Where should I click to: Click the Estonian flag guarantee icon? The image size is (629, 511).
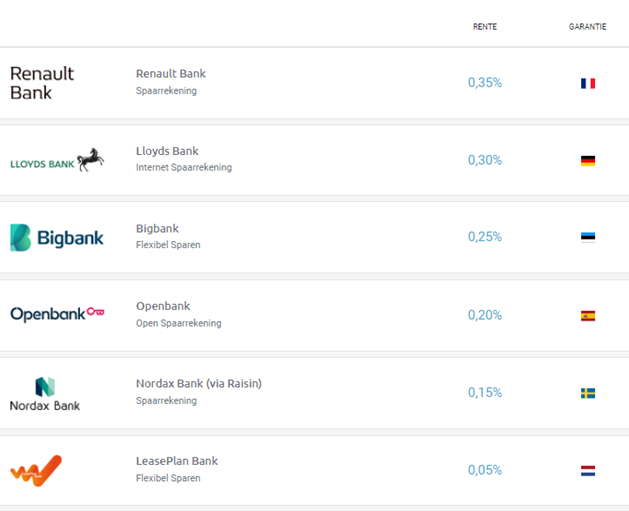[x=588, y=237]
